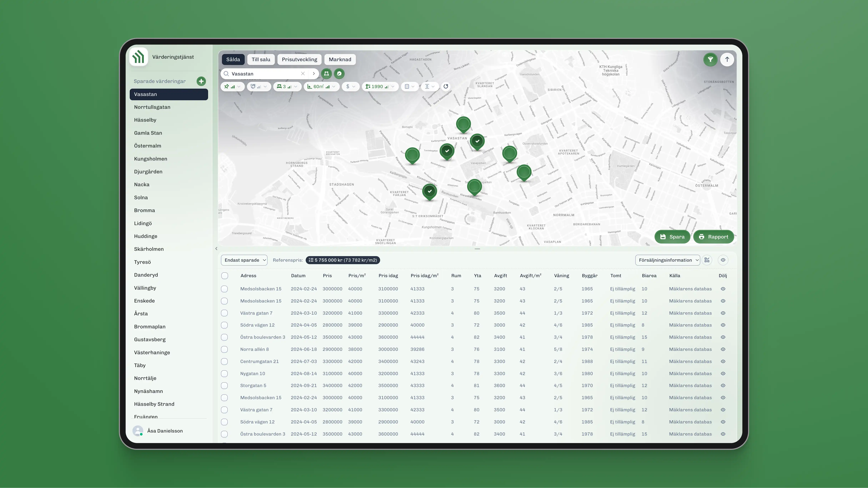This screenshot has height=488, width=868.
Task: Open the Till salu tab
Action: 261,60
